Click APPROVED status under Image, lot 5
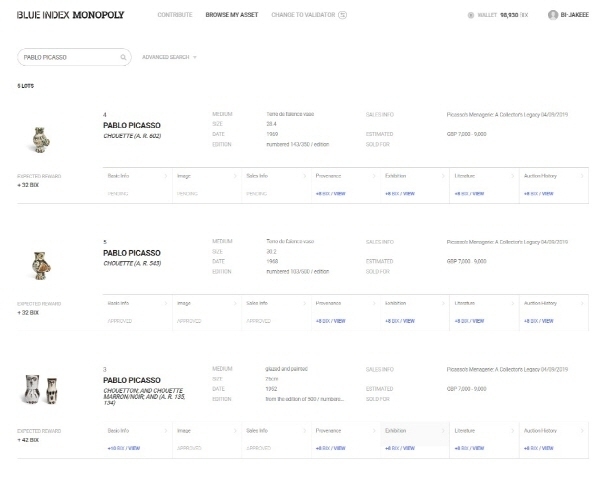Viewport: 600px width, 499px height. [x=189, y=321]
